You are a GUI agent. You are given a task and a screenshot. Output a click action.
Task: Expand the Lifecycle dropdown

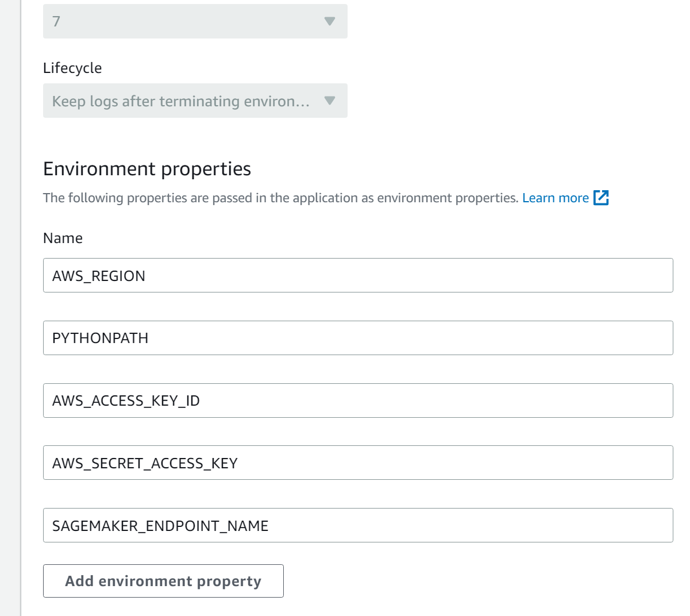(x=195, y=101)
